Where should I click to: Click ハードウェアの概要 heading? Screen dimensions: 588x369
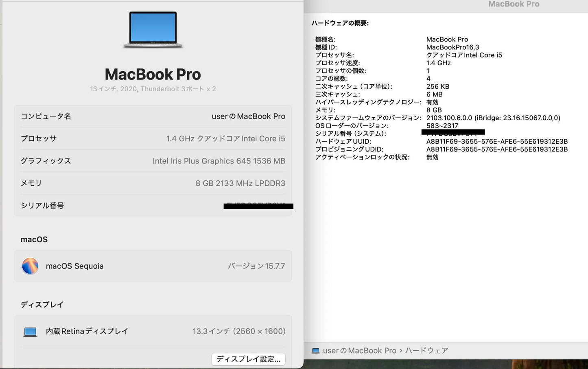[340, 23]
